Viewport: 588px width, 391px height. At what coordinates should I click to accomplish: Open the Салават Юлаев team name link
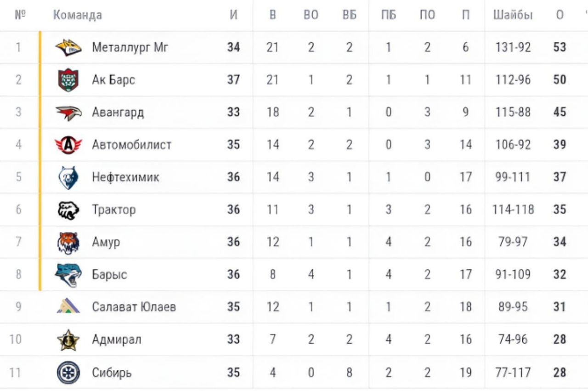(x=134, y=307)
